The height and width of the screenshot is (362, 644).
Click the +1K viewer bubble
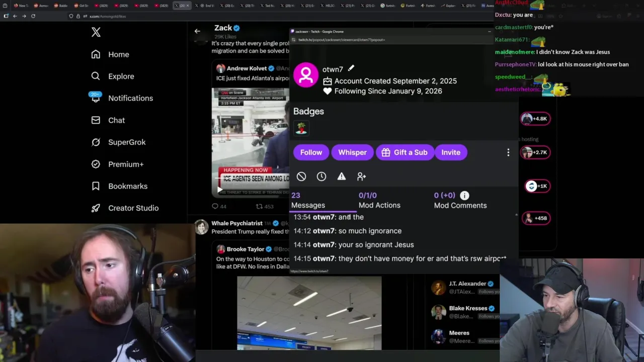(537, 186)
